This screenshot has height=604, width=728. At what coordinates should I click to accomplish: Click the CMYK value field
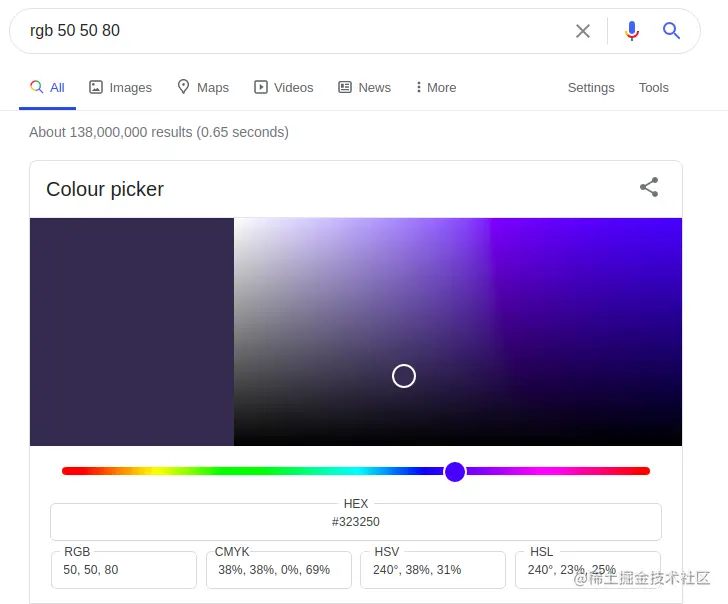pos(279,570)
